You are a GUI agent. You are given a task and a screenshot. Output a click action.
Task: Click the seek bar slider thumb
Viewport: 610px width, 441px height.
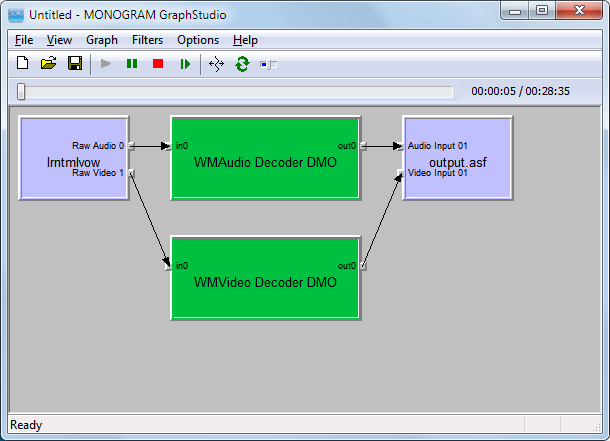coord(21,92)
